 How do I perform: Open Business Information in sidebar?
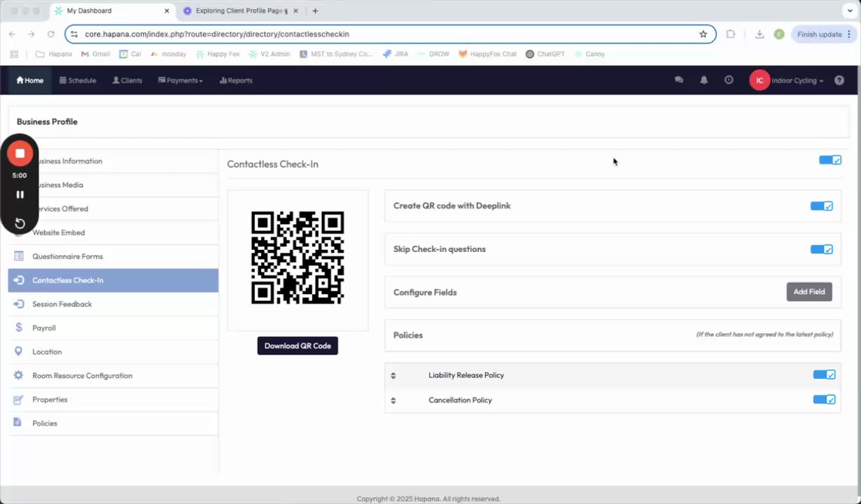pyautogui.click(x=113, y=161)
